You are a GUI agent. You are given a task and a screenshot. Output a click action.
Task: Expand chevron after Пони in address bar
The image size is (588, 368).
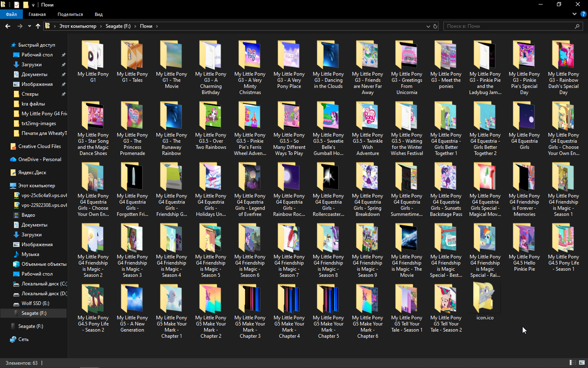157,26
